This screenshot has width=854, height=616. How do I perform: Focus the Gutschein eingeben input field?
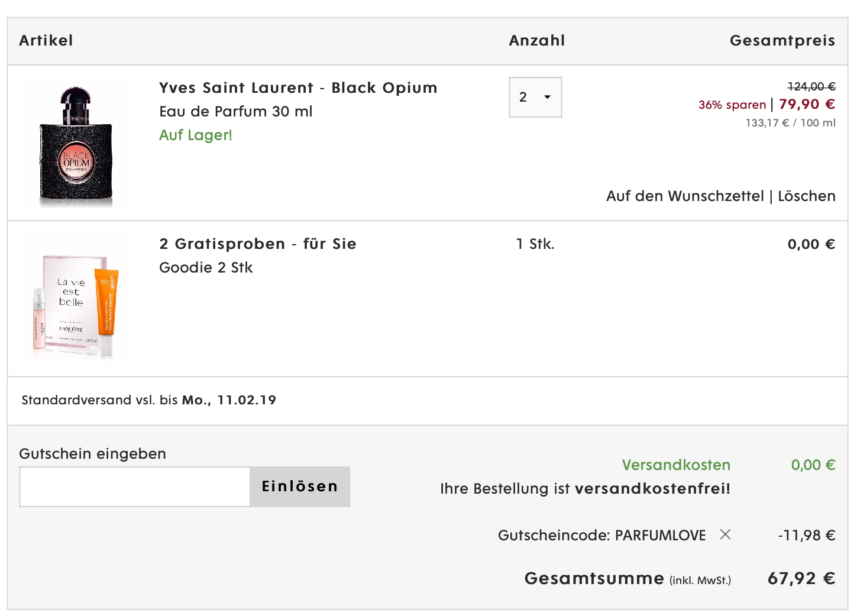(135, 487)
